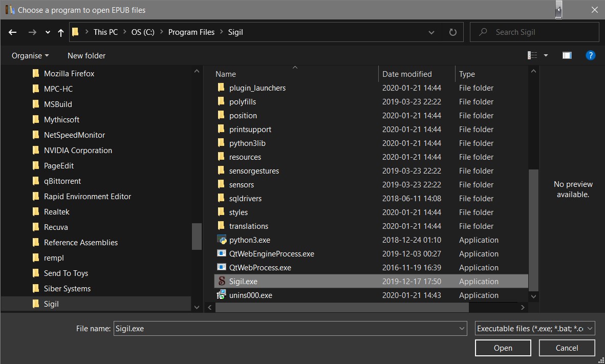The height and width of the screenshot is (364, 605).
Task: Select the polyfills folder icon
Action: click(221, 101)
